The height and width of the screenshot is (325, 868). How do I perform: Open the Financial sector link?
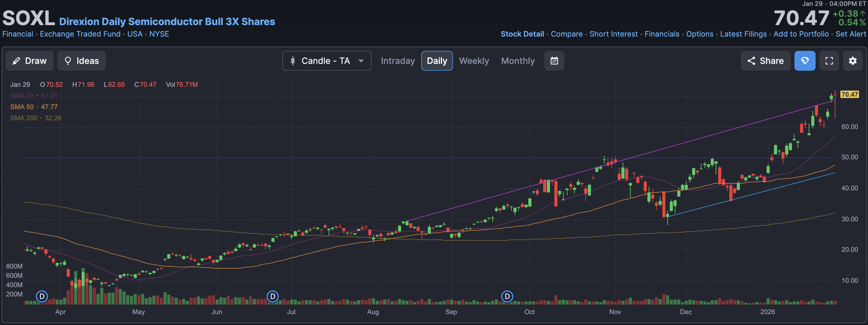tap(17, 34)
